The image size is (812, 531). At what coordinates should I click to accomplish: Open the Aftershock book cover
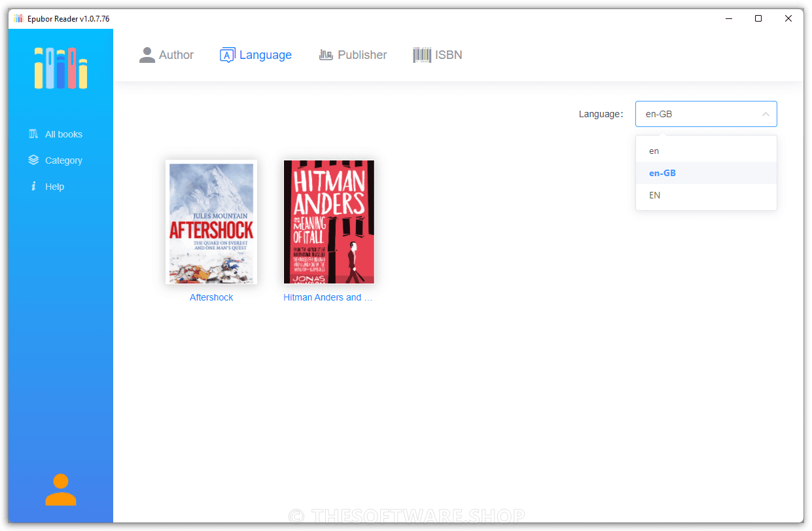point(211,222)
